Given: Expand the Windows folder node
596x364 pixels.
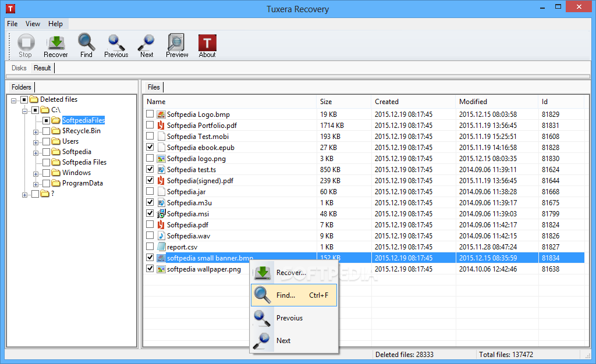Looking at the screenshot, I should (36, 174).
